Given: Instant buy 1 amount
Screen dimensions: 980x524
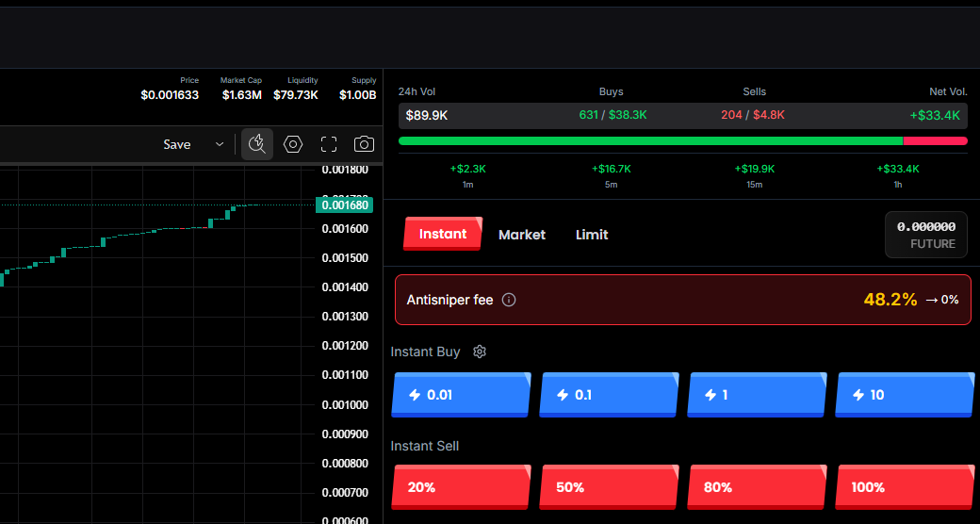Looking at the screenshot, I should 757,395.
